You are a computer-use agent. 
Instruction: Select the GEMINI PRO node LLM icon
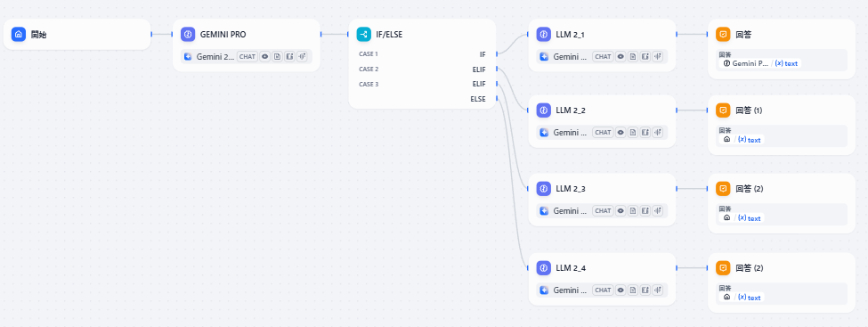[x=188, y=35]
